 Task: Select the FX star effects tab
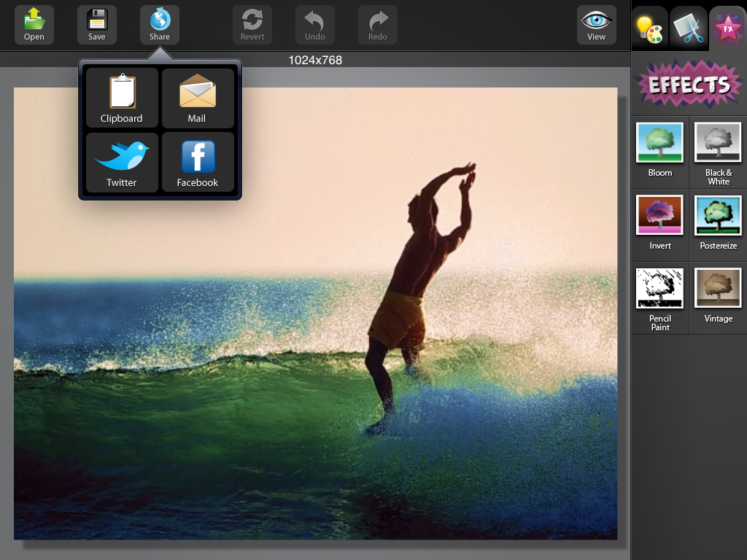[727, 28]
